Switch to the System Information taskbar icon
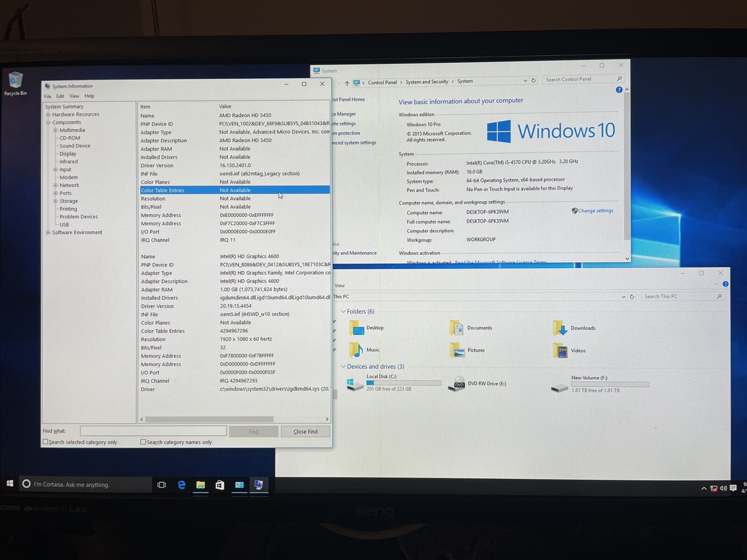This screenshot has height=560, width=747. (258, 485)
